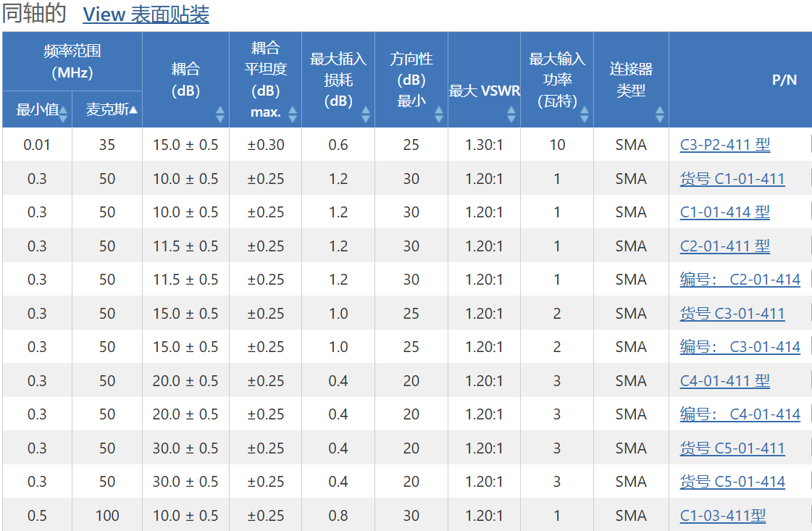Open part C4-01-411 型 link
812x531 pixels.
click(724, 381)
